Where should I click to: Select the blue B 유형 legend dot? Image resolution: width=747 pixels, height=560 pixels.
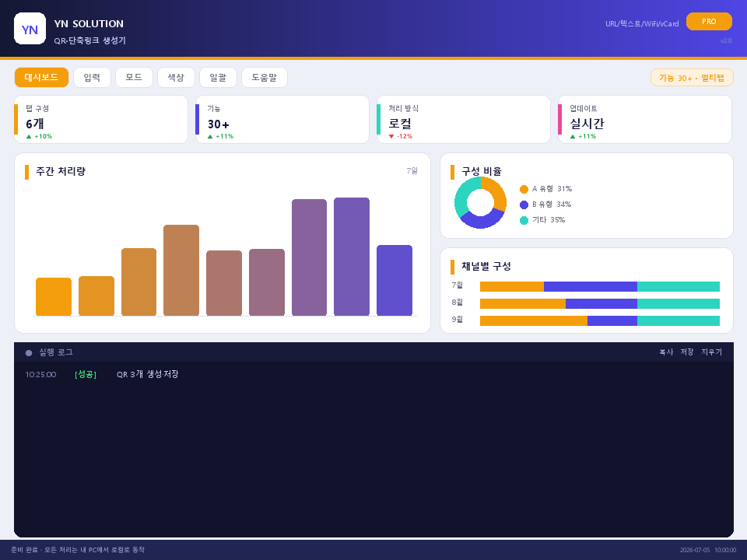[524, 205]
